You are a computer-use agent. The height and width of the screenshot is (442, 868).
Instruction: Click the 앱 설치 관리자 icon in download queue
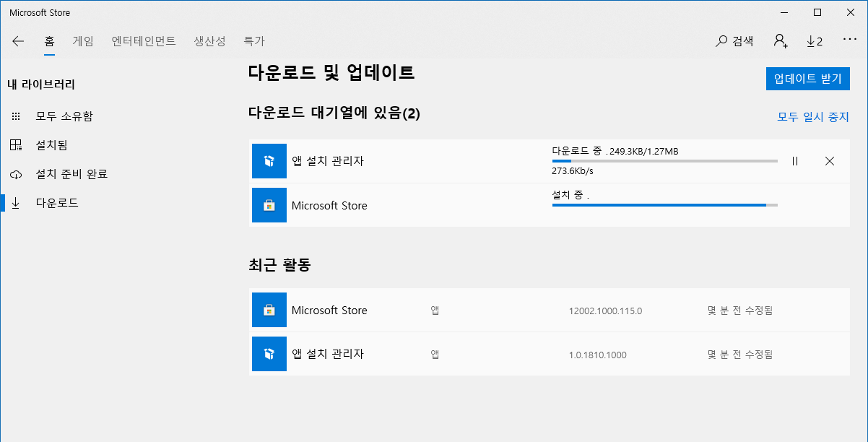[269, 161]
